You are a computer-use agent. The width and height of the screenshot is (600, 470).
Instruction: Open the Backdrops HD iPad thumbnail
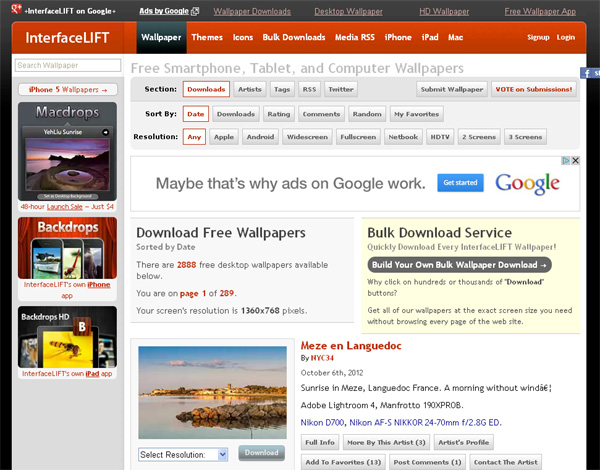point(67,337)
